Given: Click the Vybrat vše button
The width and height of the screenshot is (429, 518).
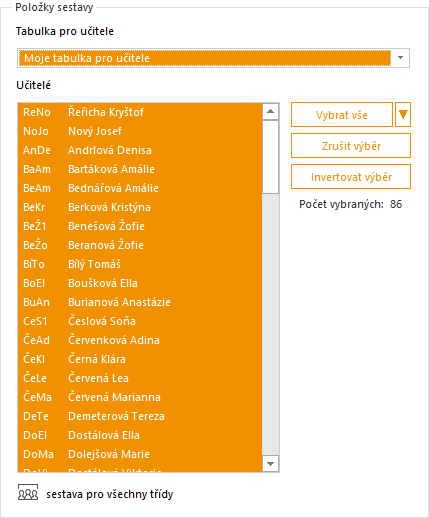Looking at the screenshot, I should (x=342, y=115).
